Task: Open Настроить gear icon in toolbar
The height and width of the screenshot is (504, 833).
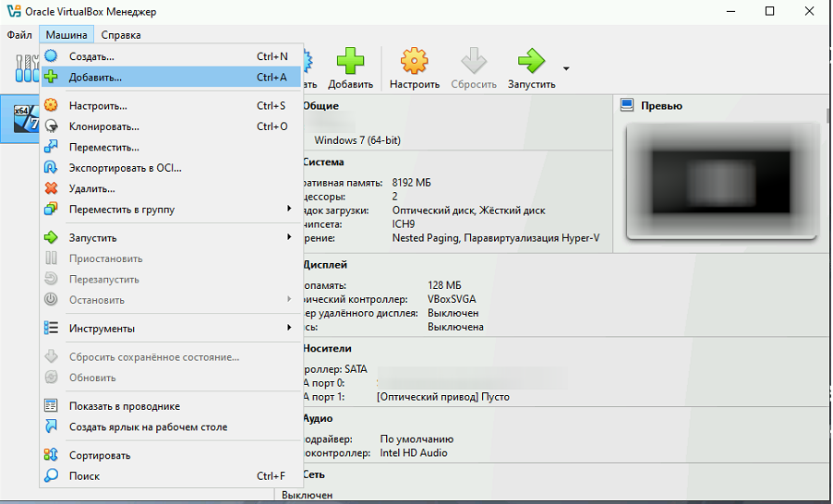Action: (414, 63)
